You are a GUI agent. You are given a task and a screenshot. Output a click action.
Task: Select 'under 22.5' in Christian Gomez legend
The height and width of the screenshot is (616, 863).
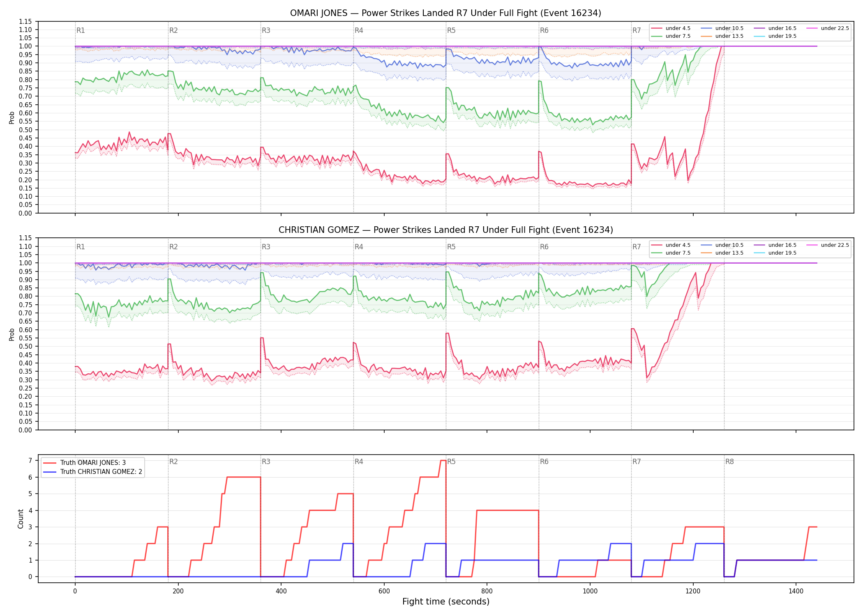(828, 245)
